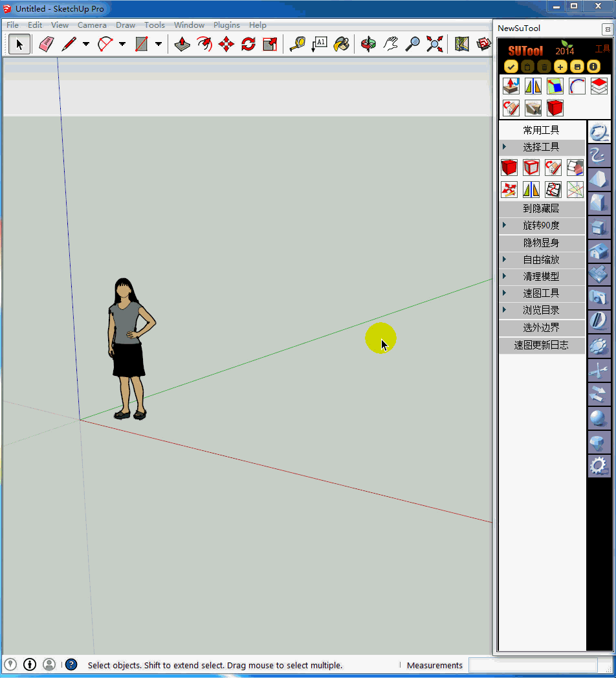Click SUTool plus add button
The image size is (616, 678).
(560, 67)
